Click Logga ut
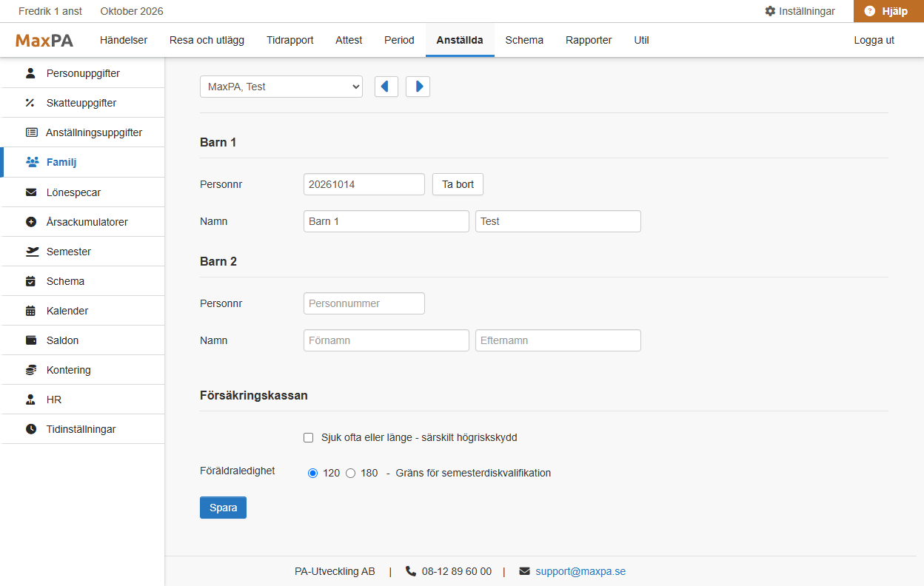Image resolution: width=924 pixels, height=586 pixels. click(x=874, y=40)
